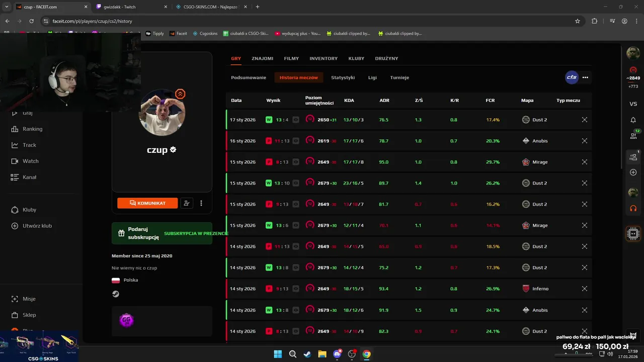
Task: Click match type icon in 23/16/5 row
Action: click(585, 183)
